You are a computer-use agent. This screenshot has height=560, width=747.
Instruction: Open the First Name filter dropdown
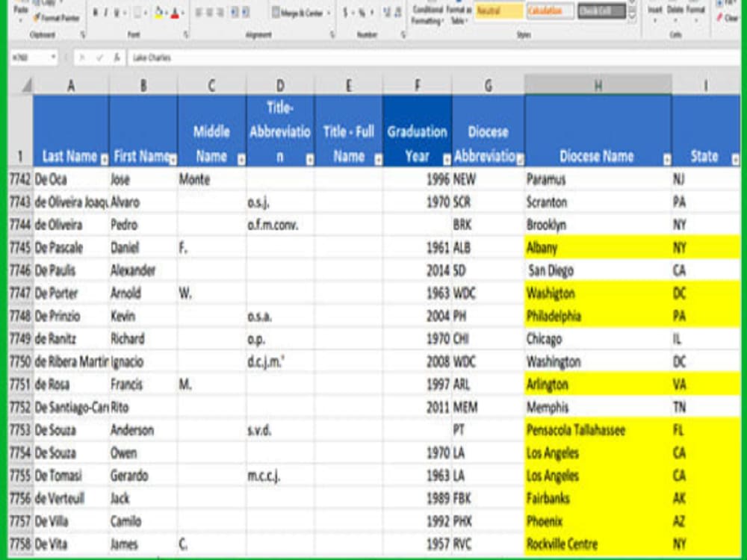(173, 160)
